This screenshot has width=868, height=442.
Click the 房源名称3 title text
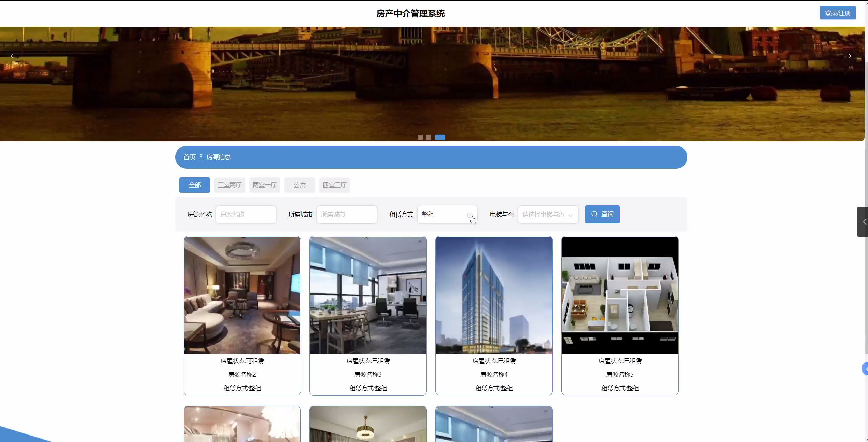point(368,374)
